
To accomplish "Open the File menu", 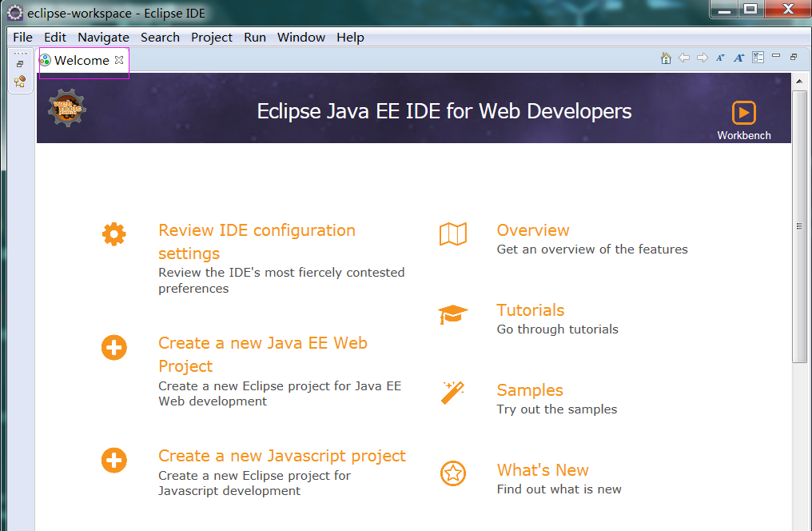I will click(x=22, y=37).
